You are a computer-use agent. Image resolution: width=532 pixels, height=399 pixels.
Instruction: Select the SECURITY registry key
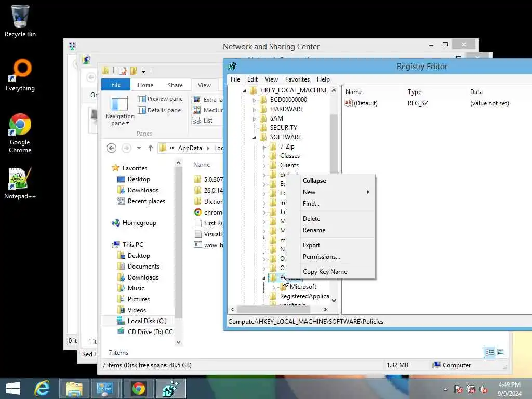pos(283,128)
